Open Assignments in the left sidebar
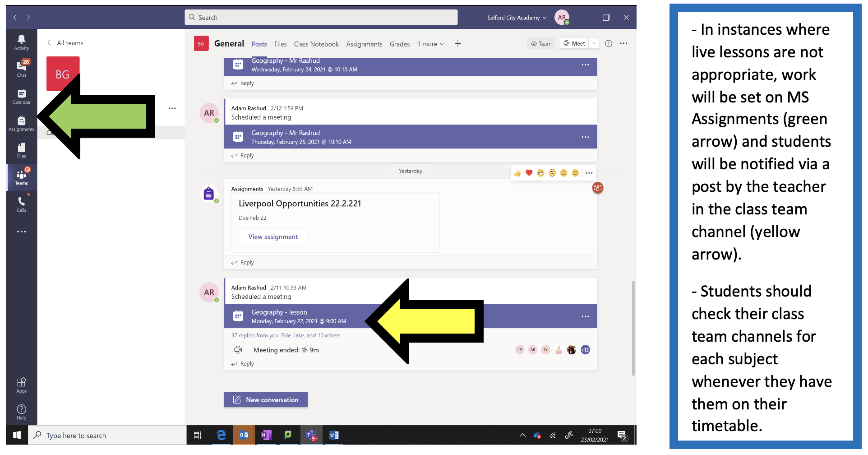 click(x=21, y=124)
